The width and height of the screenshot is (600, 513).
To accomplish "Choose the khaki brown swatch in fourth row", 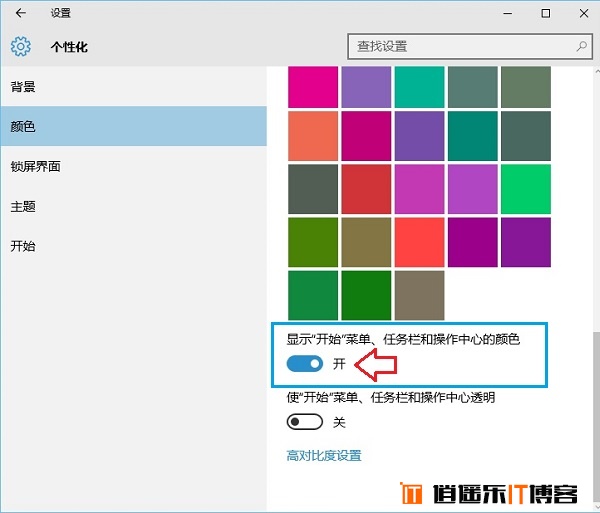I will click(366, 242).
